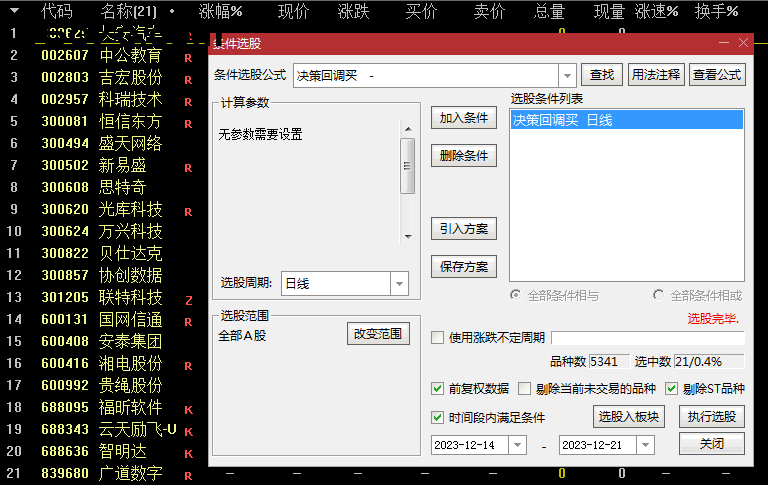Sort by 现量 column header
The width and height of the screenshot is (768, 485).
[609, 11]
